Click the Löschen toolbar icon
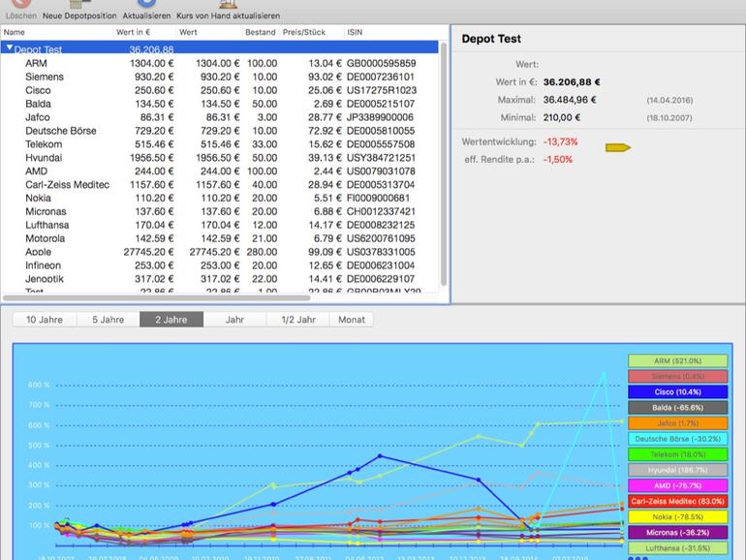746x560 pixels. click(19, 12)
